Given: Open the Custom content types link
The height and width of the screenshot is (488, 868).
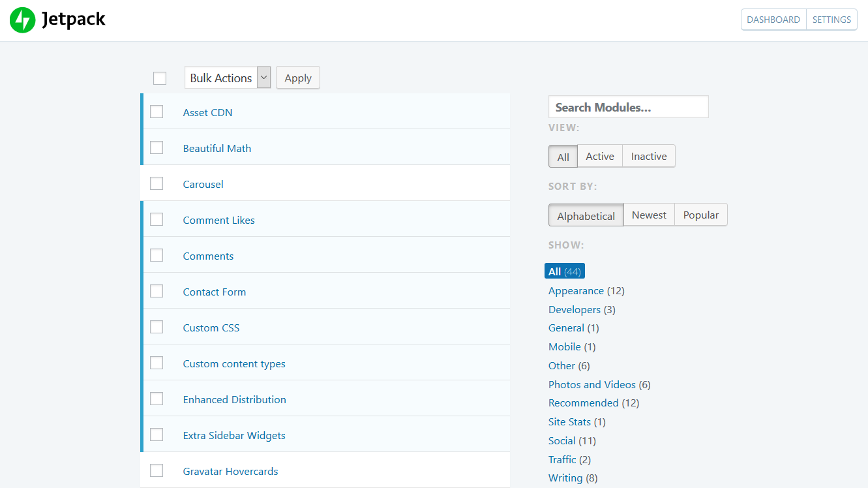Looking at the screenshot, I should click(x=234, y=363).
